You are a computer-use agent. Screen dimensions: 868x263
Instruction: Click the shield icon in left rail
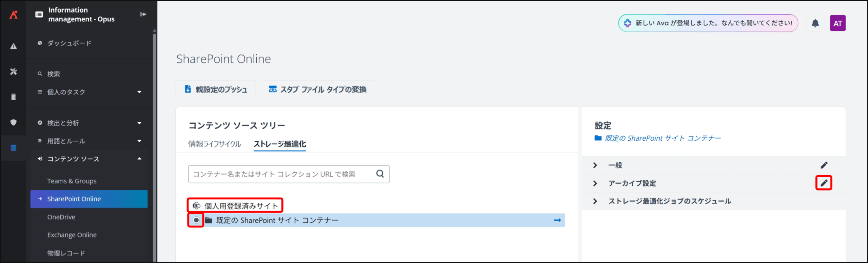(x=13, y=122)
